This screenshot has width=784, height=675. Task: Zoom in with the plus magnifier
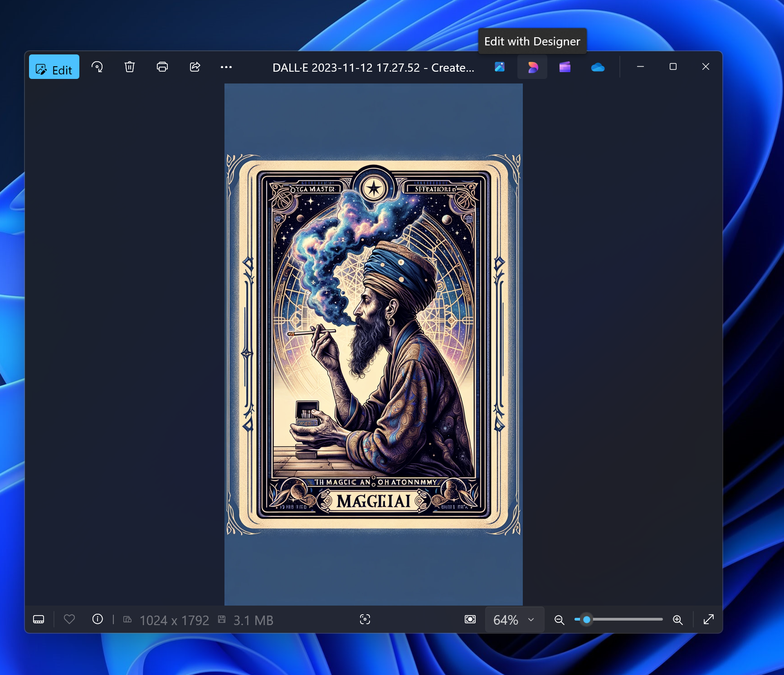(x=678, y=620)
